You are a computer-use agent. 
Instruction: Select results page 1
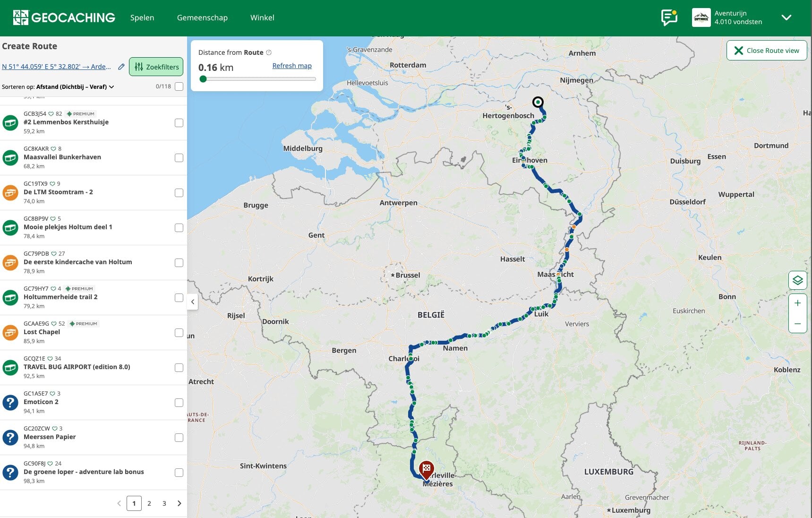pos(134,503)
